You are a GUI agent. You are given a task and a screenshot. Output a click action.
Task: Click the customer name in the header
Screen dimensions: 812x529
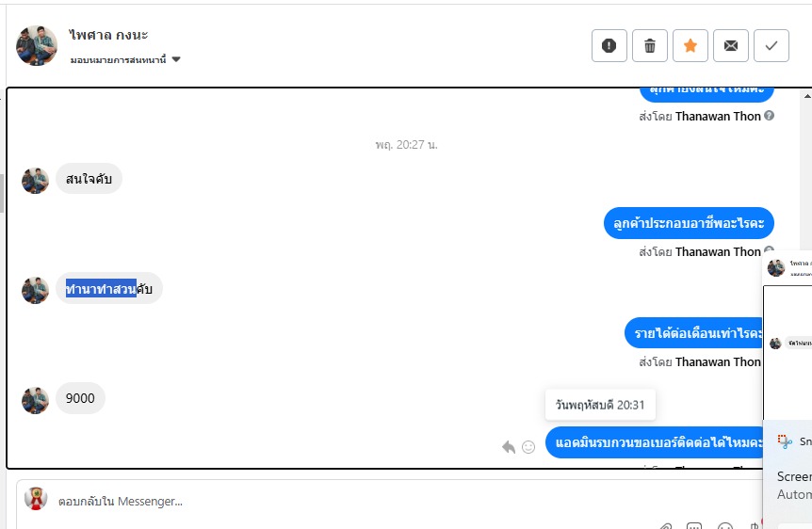[108, 35]
